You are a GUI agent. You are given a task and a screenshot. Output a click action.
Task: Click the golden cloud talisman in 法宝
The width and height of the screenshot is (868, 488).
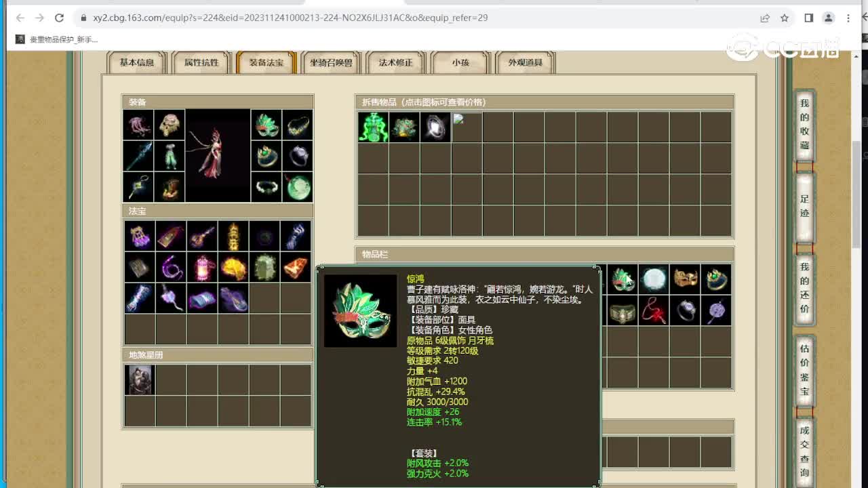click(x=233, y=267)
